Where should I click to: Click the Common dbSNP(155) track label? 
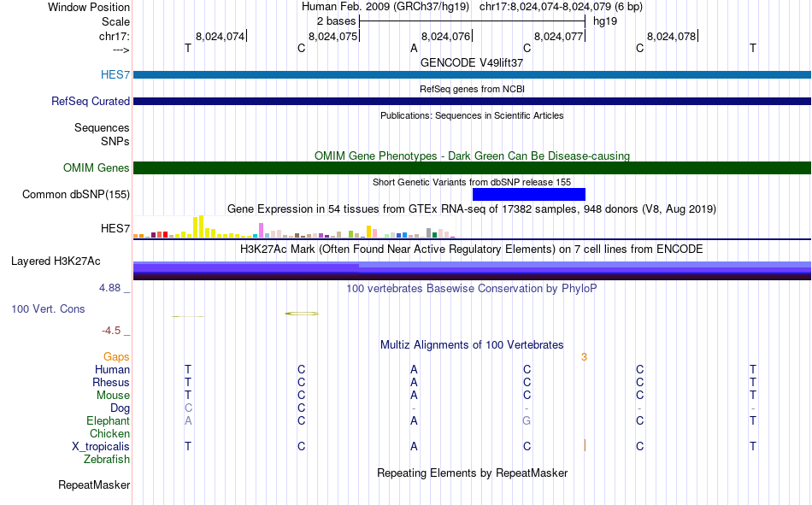[x=75, y=194]
